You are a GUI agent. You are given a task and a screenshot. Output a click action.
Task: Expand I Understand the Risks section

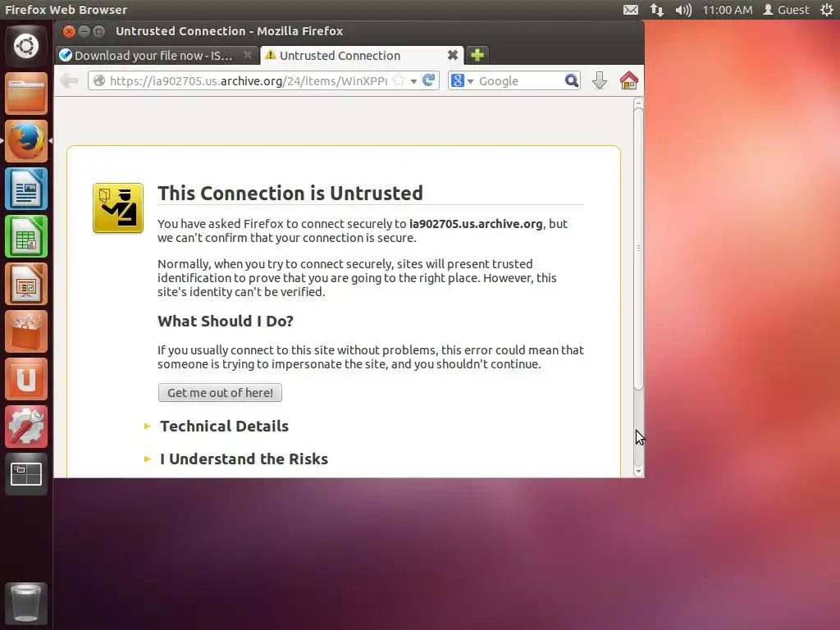coord(244,459)
